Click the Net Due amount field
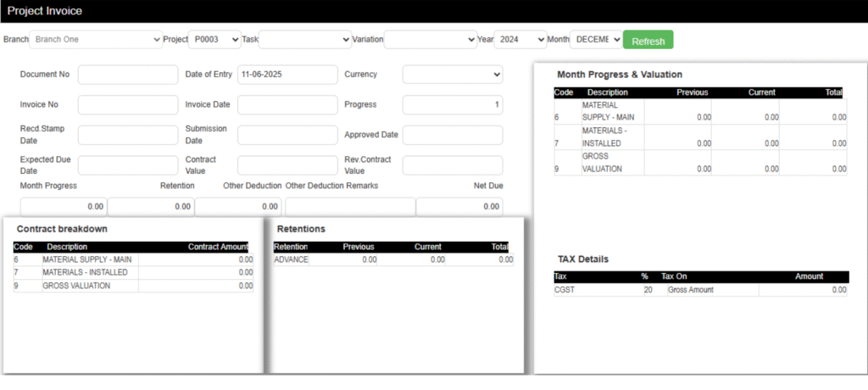 (459, 206)
